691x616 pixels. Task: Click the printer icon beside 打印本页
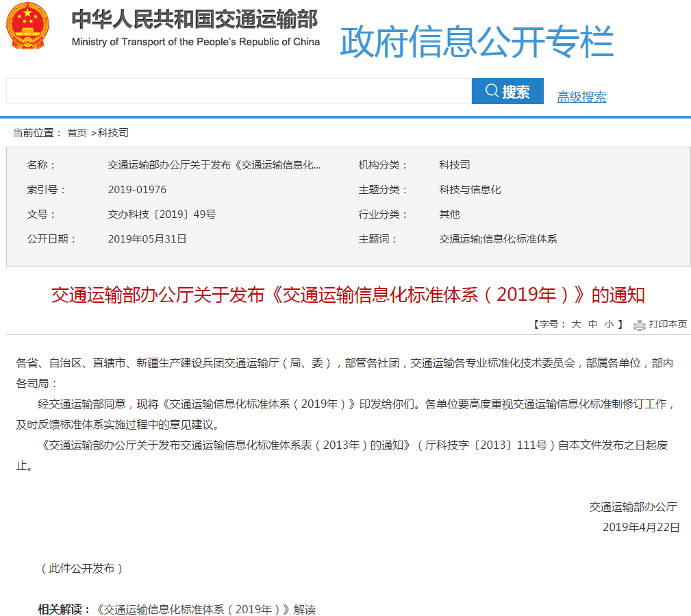(640, 325)
